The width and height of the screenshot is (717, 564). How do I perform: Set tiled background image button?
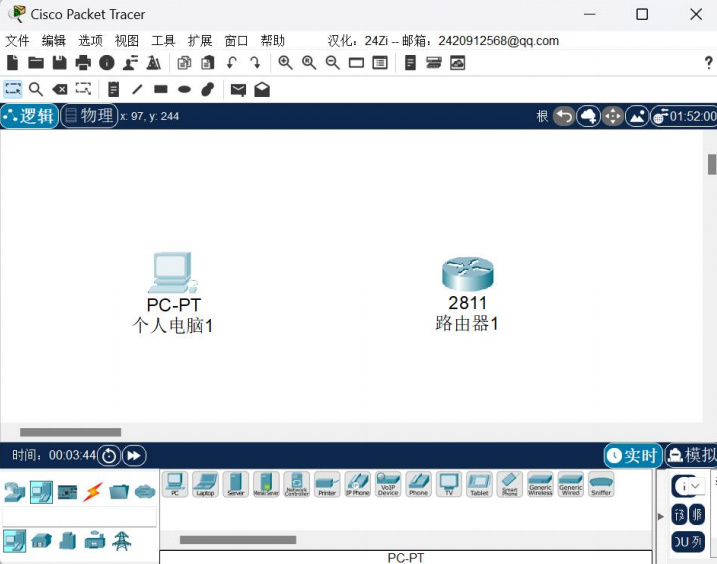pos(637,116)
